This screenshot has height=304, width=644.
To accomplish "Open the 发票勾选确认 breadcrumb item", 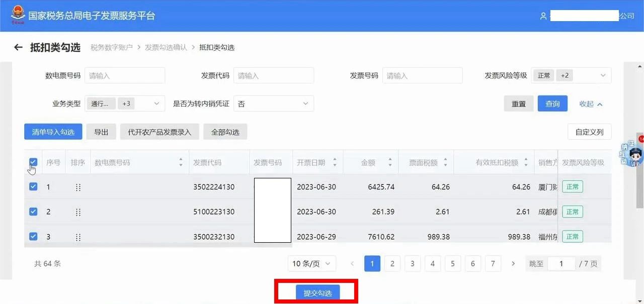I will 166,47.
